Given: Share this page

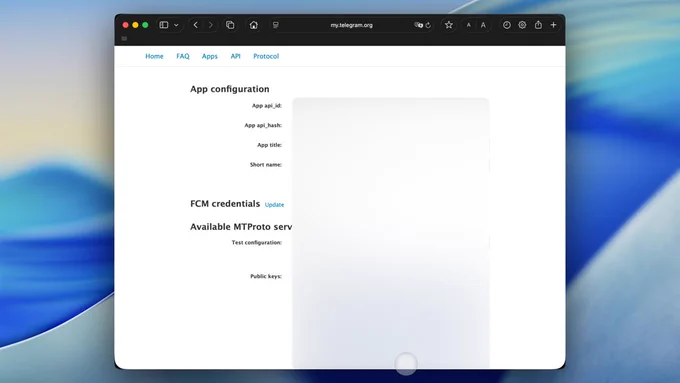Looking at the screenshot, I should tap(538, 25).
